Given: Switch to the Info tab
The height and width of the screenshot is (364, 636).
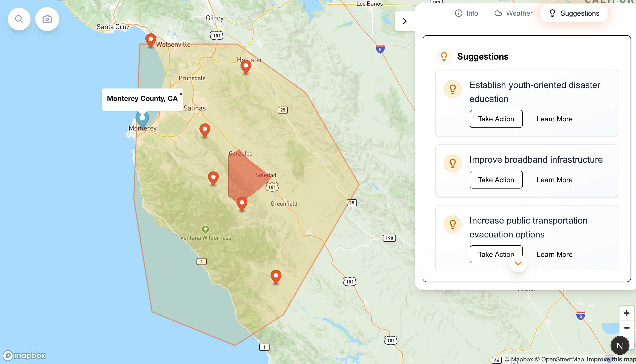Looking at the screenshot, I should tap(466, 13).
